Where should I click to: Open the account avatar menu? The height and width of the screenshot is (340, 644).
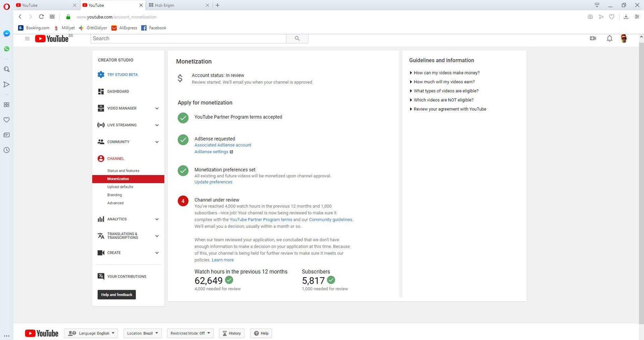(x=624, y=39)
